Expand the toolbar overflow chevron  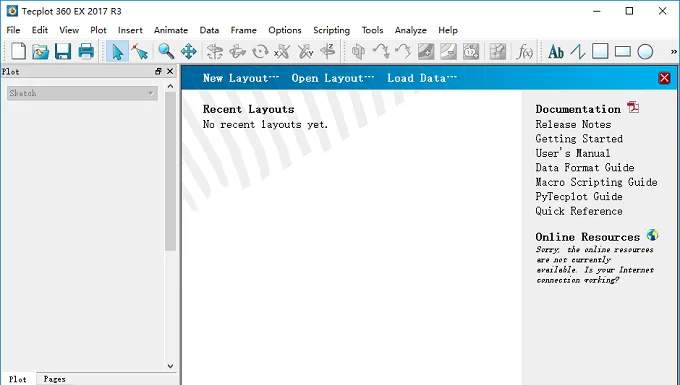tap(673, 52)
